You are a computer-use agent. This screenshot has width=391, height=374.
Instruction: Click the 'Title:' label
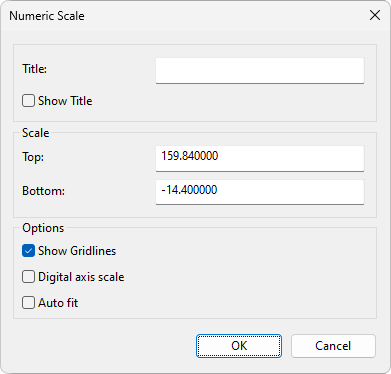coord(34,69)
